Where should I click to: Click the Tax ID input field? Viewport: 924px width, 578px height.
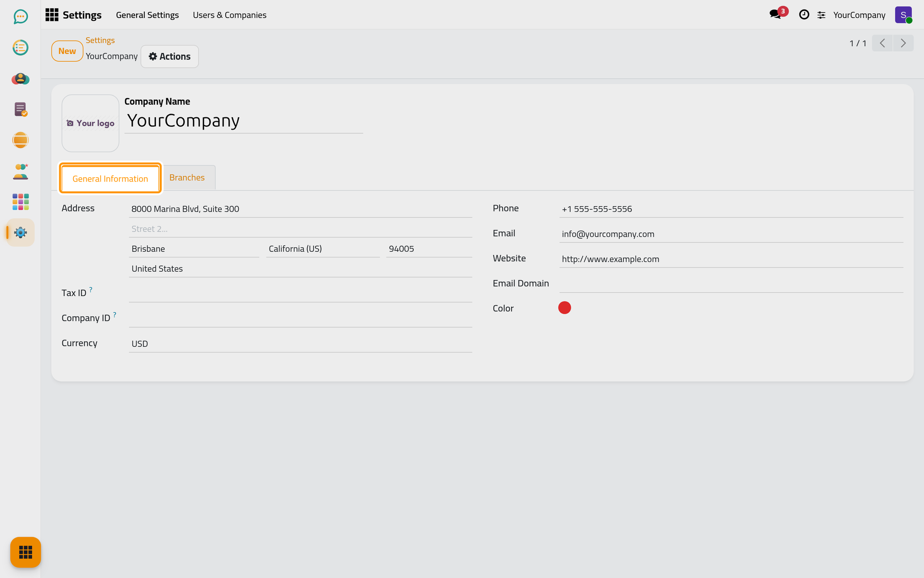pos(300,293)
